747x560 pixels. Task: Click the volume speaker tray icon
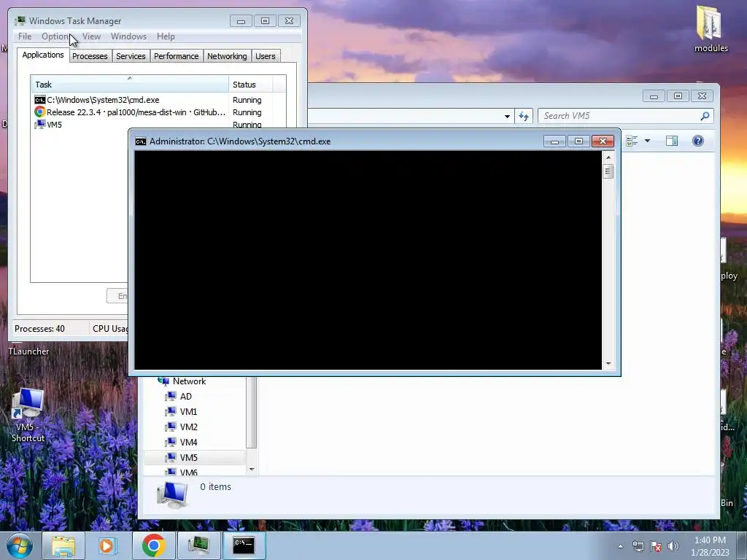(673, 546)
